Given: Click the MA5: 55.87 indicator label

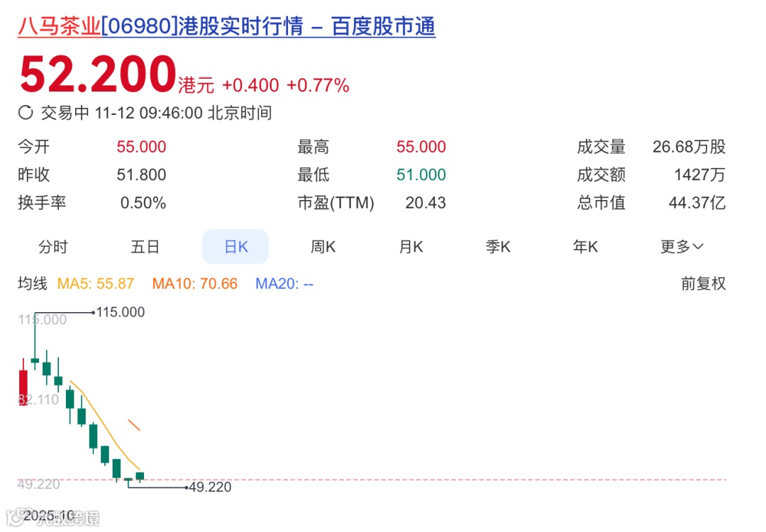Looking at the screenshot, I should (96, 283).
